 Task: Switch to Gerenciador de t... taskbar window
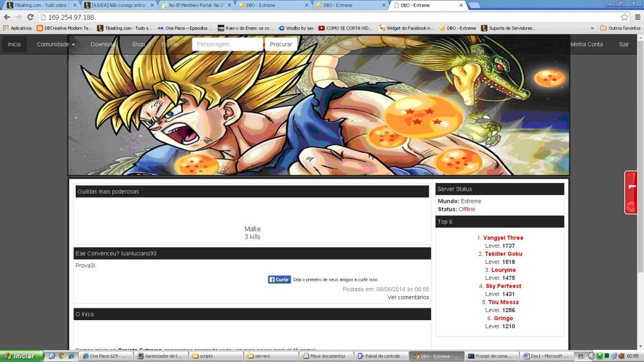tap(162, 356)
